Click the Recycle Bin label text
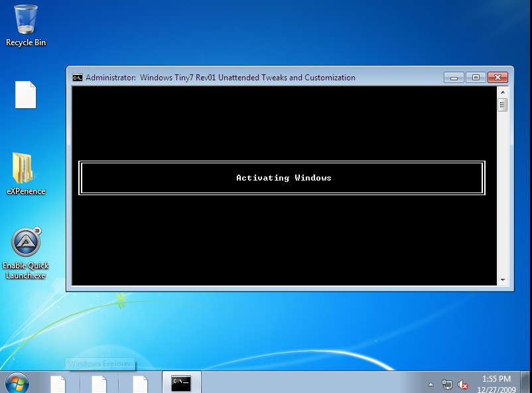The height and width of the screenshot is (393, 532). coord(26,42)
